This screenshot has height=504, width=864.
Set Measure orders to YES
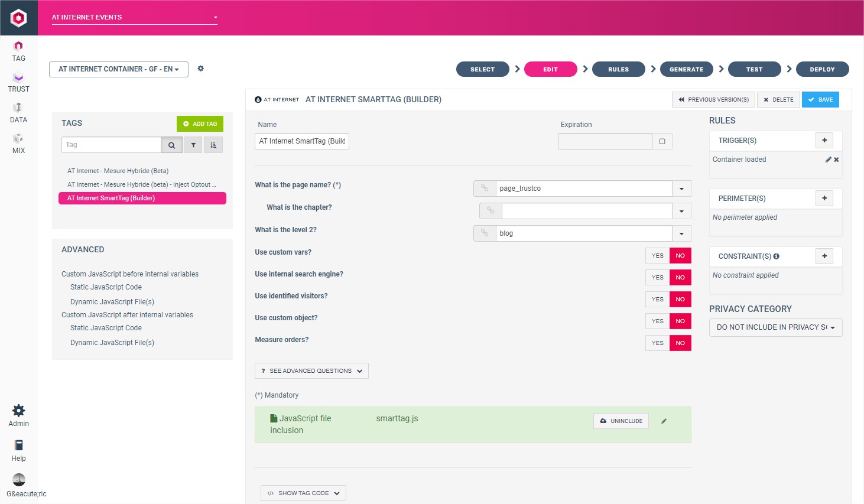tap(657, 343)
